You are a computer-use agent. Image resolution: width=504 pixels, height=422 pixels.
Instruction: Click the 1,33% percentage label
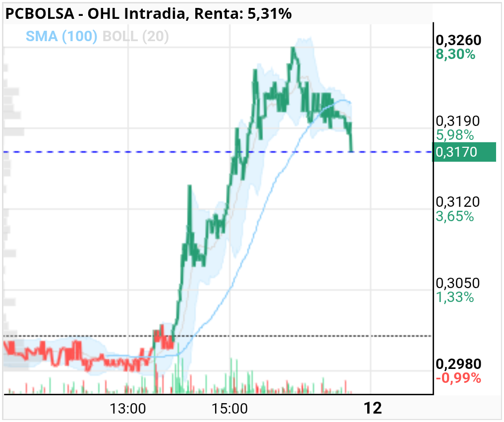click(x=455, y=297)
